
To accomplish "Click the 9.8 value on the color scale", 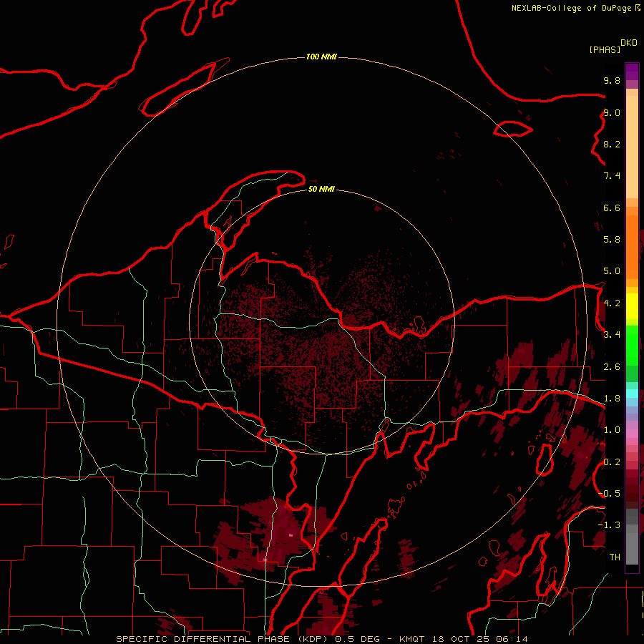I will coord(612,80).
